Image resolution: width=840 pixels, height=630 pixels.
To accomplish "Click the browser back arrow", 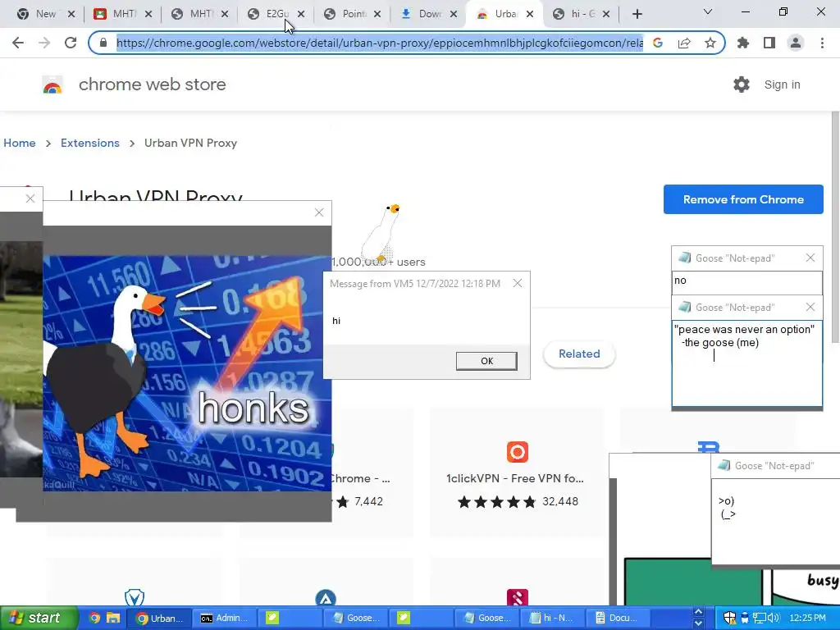I will 18,43.
